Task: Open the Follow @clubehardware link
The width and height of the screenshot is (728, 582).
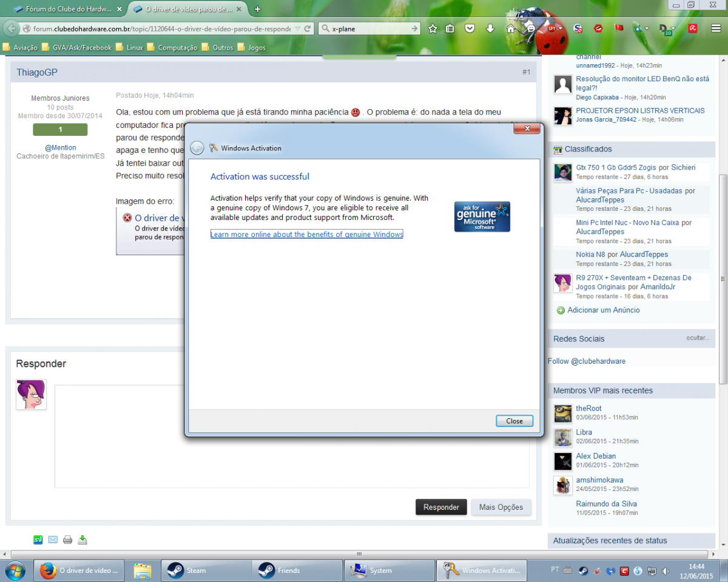Action: point(587,361)
